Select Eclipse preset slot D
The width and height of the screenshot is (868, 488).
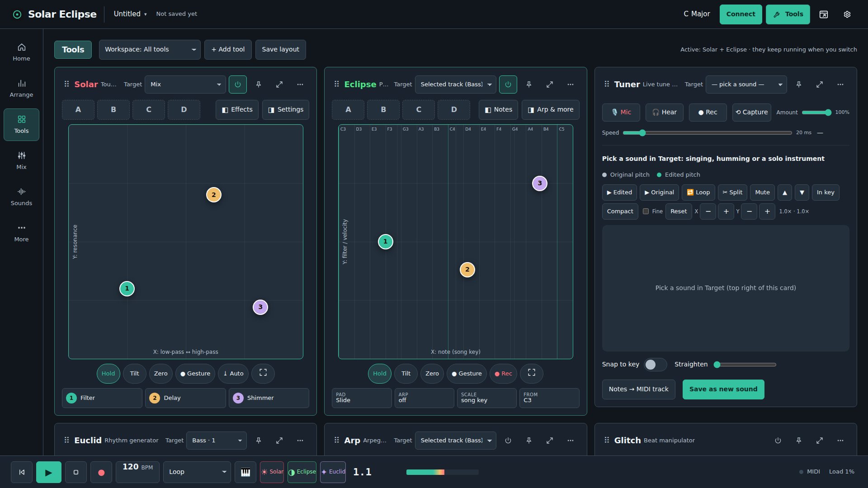(x=454, y=110)
